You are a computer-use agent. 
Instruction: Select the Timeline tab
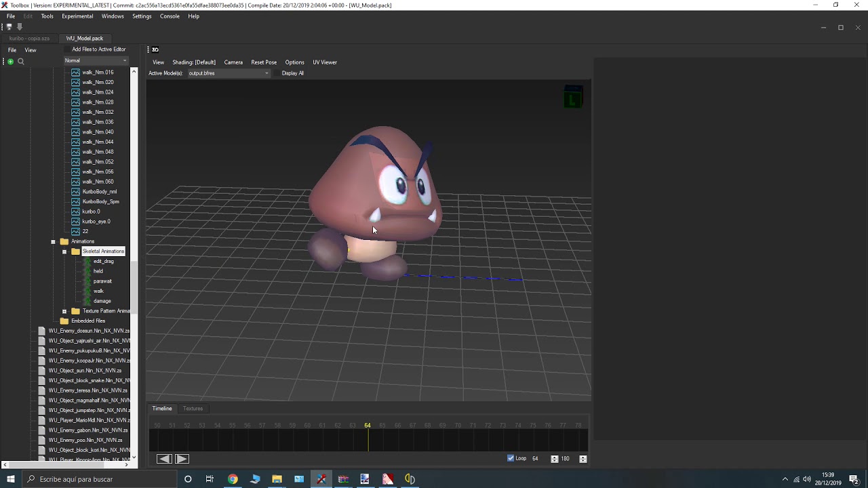click(162, 409)
